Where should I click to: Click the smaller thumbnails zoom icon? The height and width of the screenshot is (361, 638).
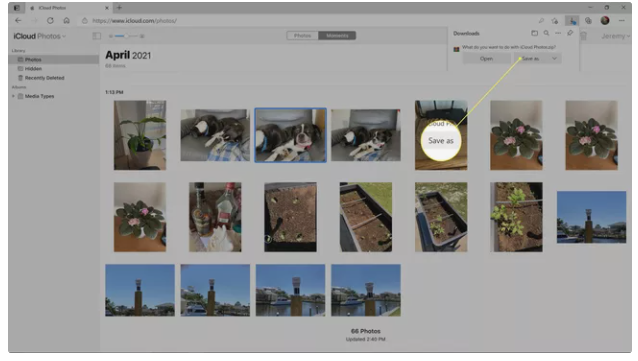click(x=111, y=36)
